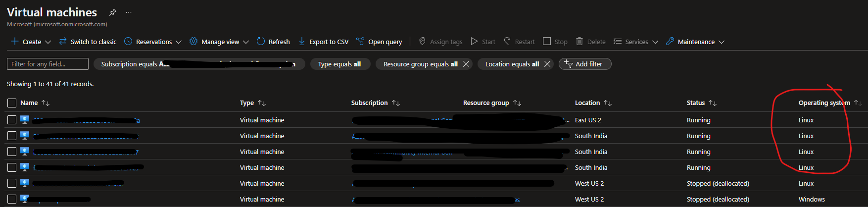Click the Operating system column header
Image resolution: width=868 pixels, height=207 pixels.
point(824,103)
